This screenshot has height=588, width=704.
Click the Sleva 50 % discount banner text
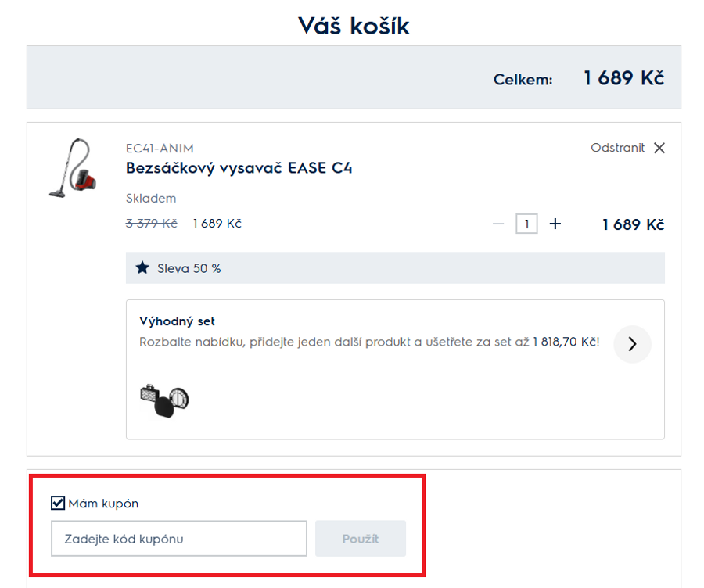(189, 268)
